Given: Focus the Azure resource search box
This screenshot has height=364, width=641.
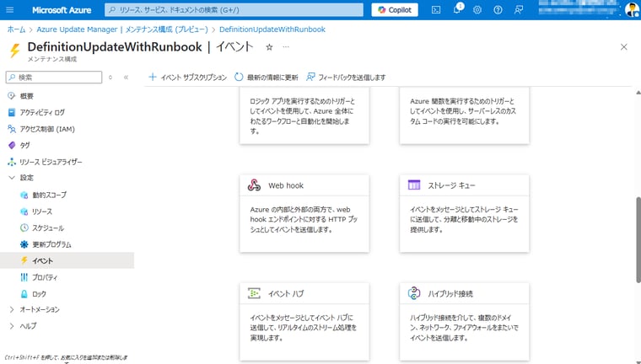Looking at the screenshot, I should 234,10.
